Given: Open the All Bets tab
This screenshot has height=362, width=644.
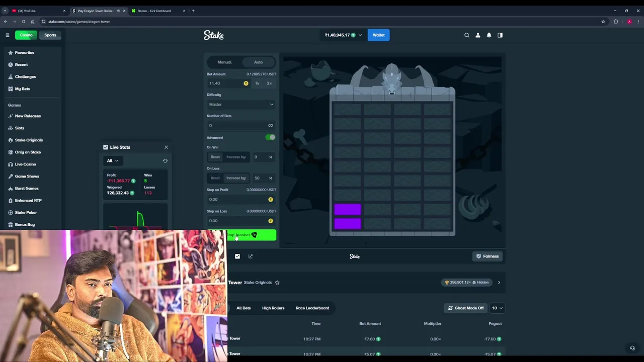Looking at the screenshot, I should tap(244, 308).
